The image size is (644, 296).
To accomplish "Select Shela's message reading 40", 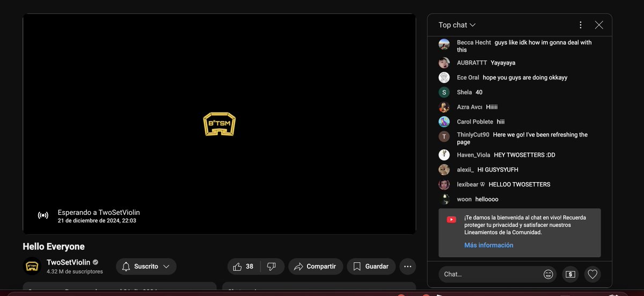I will coord(479,92).
